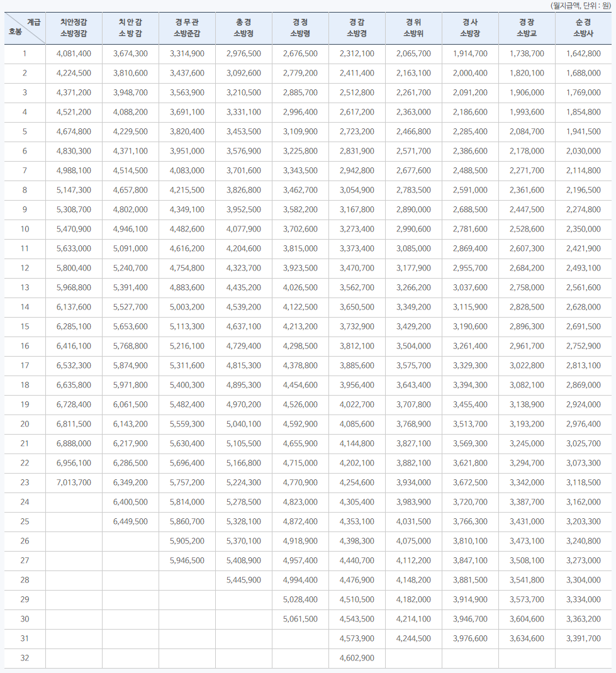Select the value 4,244,500
Image resolution: width=616 pixels, height=673 pixels.
tap(414, 638)
